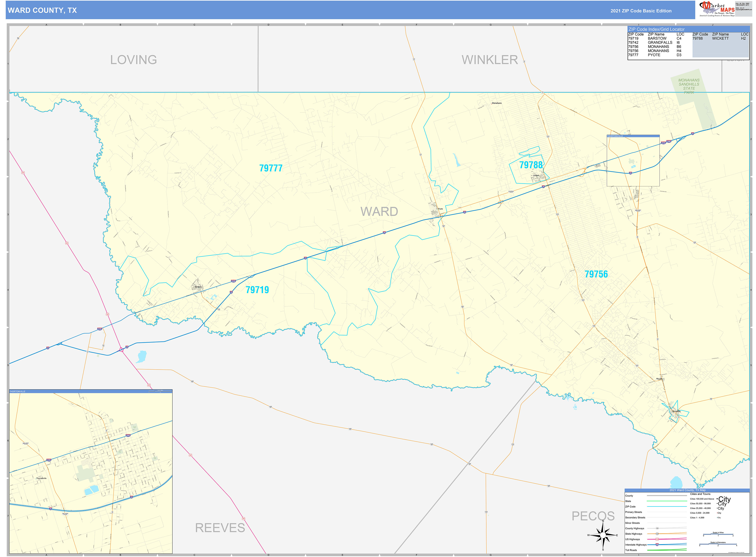Click the red City dot for Cities 5,000-24,999
Screen dimensions: 756x557
(717, 513)
